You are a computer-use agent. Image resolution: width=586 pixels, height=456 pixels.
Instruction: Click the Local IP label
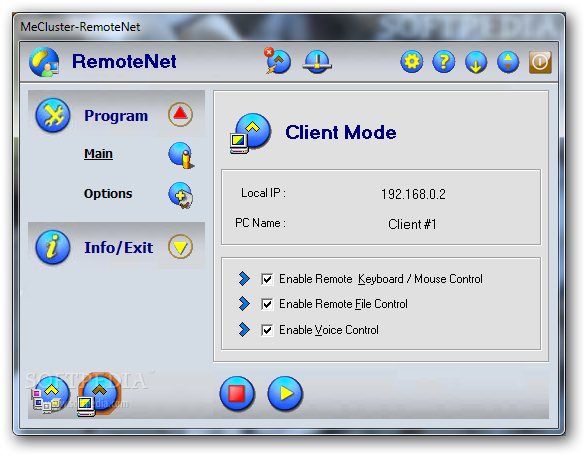click(263, 193)
